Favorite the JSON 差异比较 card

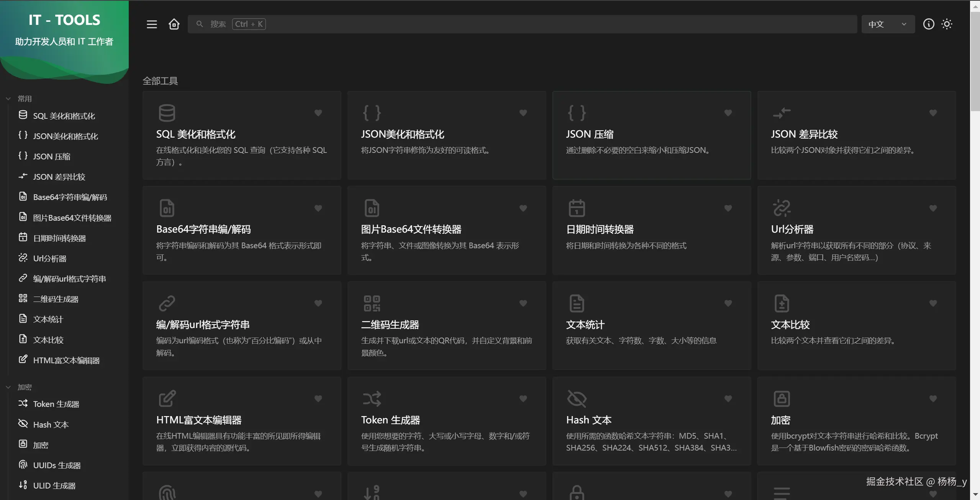(933, 113)
